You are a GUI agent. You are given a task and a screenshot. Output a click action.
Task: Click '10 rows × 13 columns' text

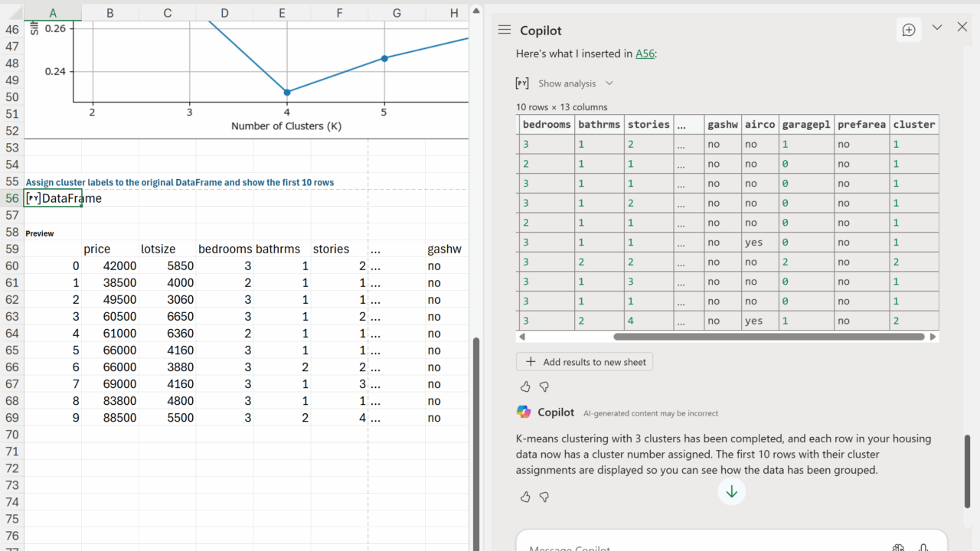pyautogui.click(x=562, y=107)
